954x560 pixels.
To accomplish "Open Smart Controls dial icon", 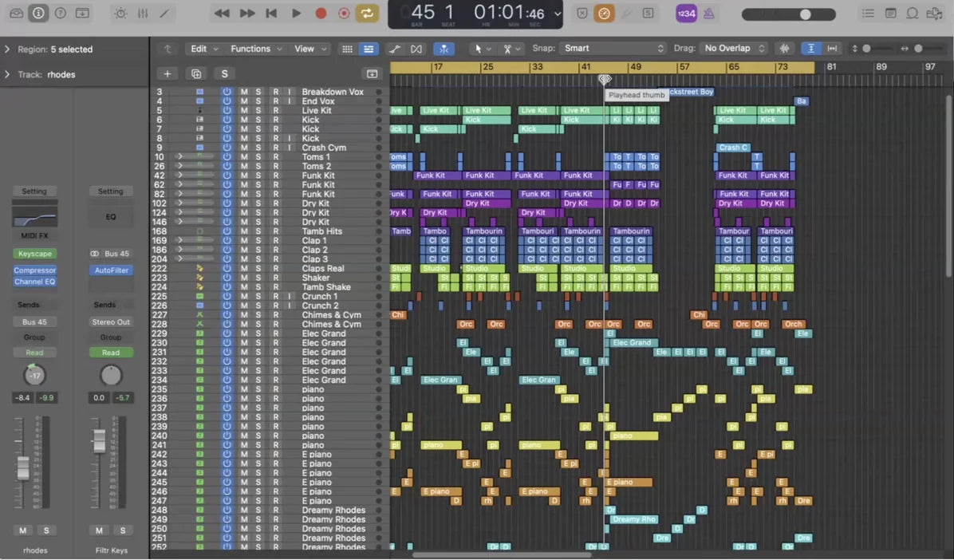I will click(120, 13).
